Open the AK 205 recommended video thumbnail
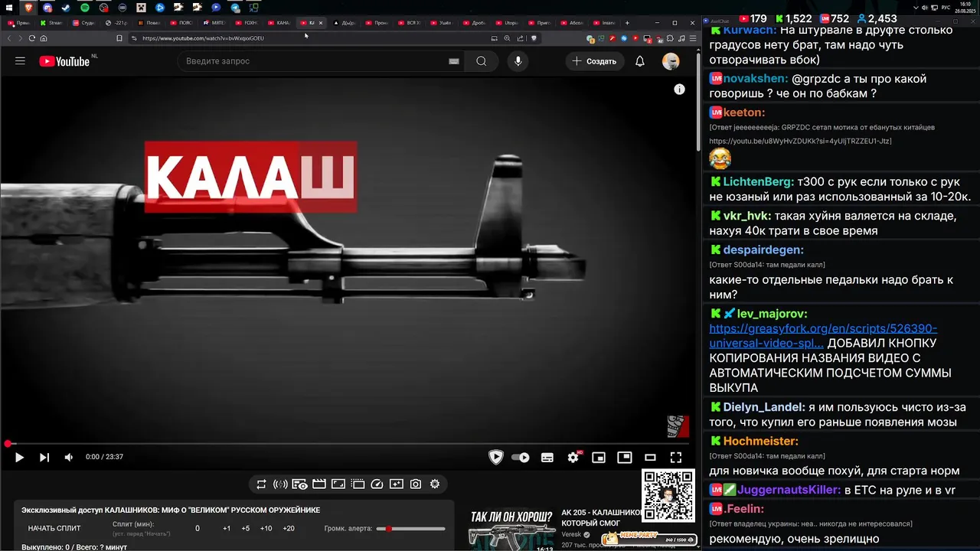This screenshot has height=551, width=980. click(511, 528)
